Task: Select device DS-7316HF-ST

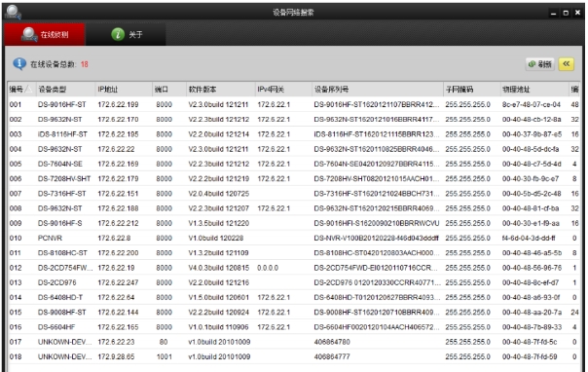Action: coord(62,194)
